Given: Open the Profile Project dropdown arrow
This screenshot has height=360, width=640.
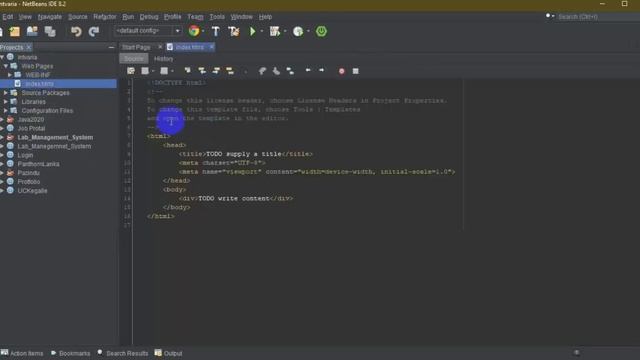Looking at the screenshot, I should [x=308, y=31].
